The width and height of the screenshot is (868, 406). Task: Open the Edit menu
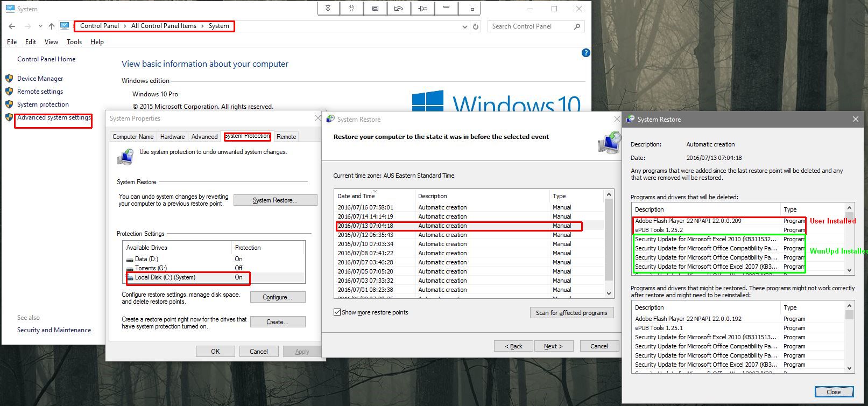pyautogui.click(x=31, y=42)
